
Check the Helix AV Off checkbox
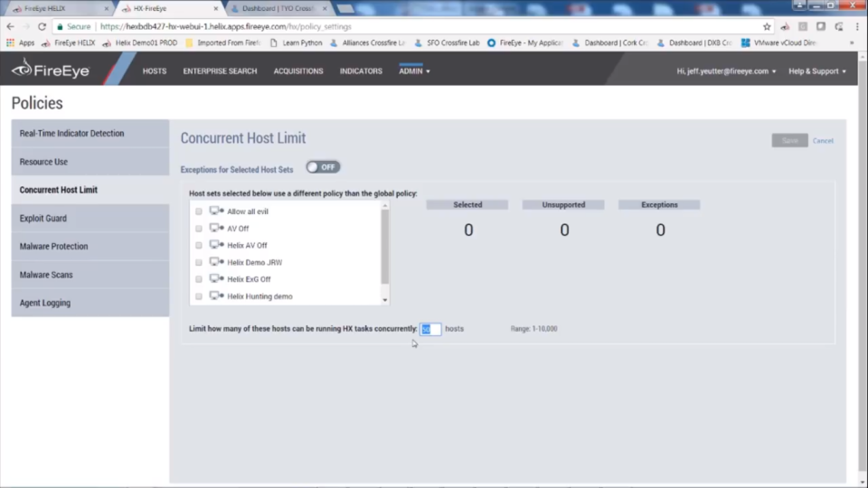pos(199,245)
